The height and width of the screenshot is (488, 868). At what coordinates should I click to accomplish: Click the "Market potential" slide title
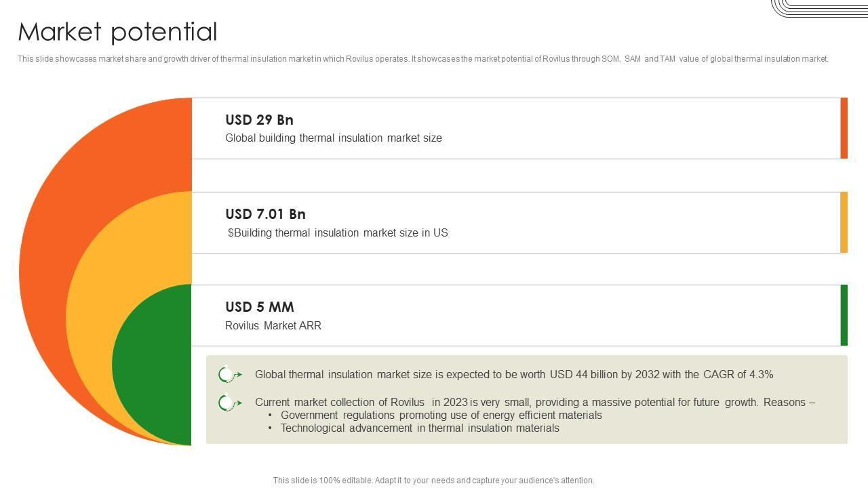[x=117, y=32]
